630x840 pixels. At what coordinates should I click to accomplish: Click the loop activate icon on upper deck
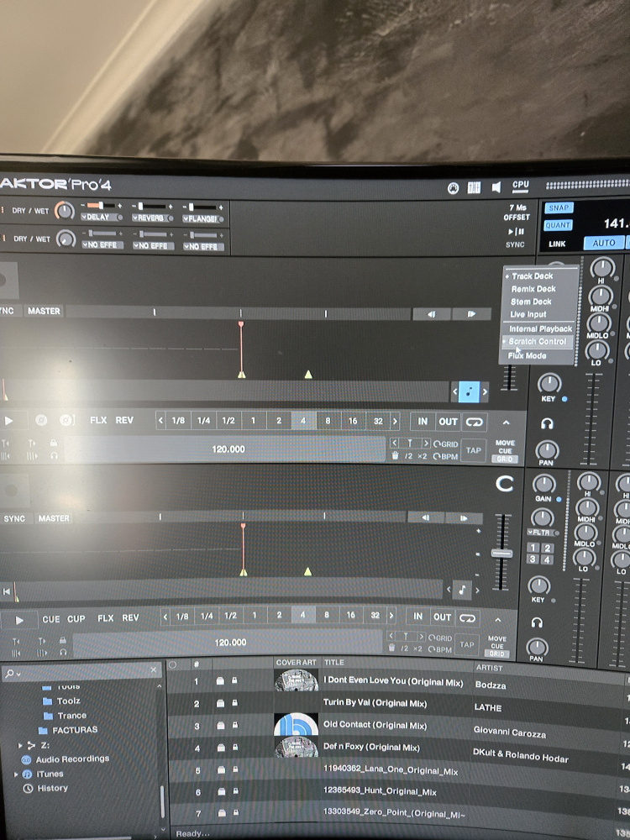click(x=474, y=422)
